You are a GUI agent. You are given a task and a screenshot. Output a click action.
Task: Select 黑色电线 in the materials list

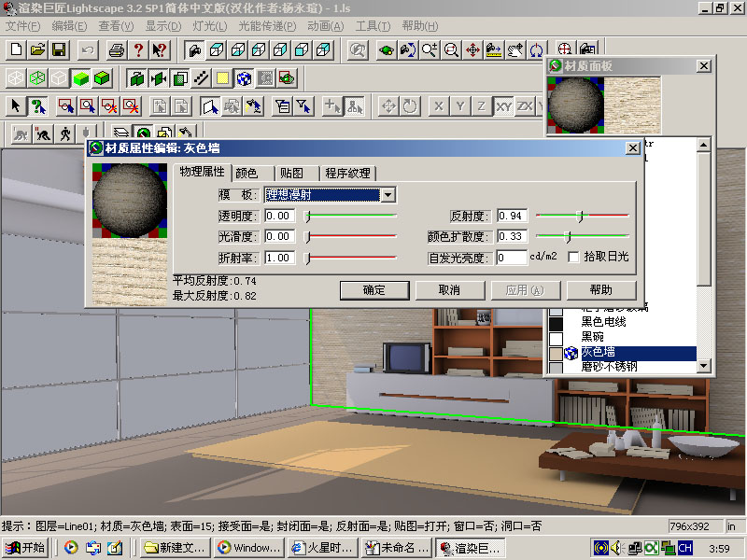(604, 322)
